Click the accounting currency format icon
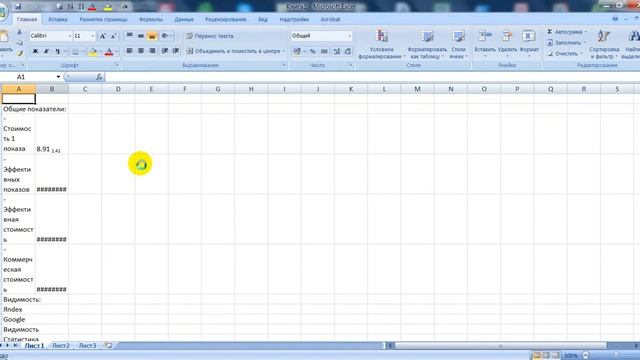Screen dimensions: 640x360 297,51
